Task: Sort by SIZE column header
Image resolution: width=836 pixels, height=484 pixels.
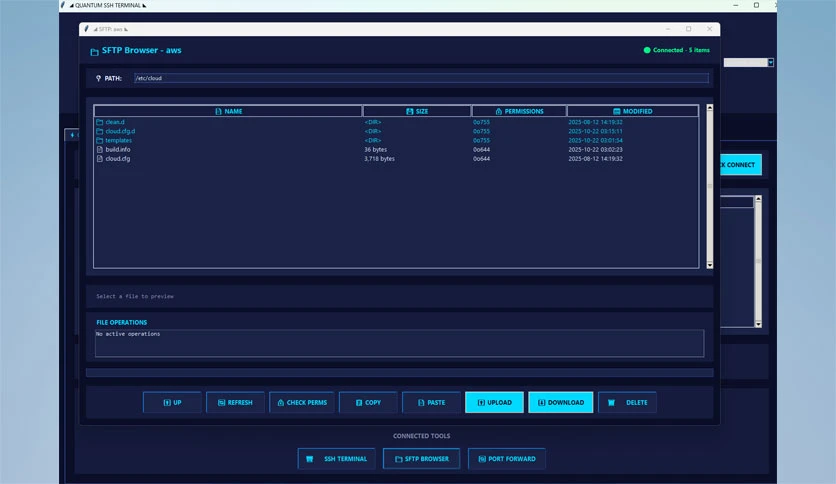Action: (417, 111)
